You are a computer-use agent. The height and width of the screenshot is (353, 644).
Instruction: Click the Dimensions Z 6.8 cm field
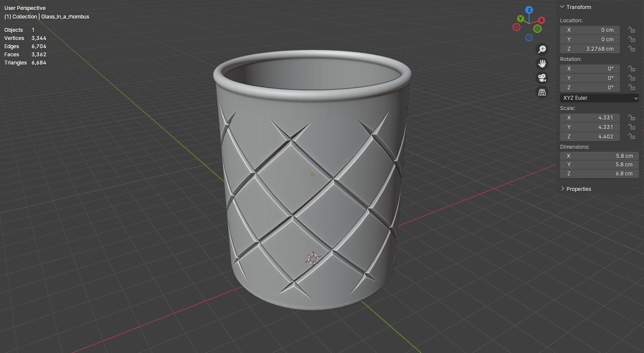point(599,174)
